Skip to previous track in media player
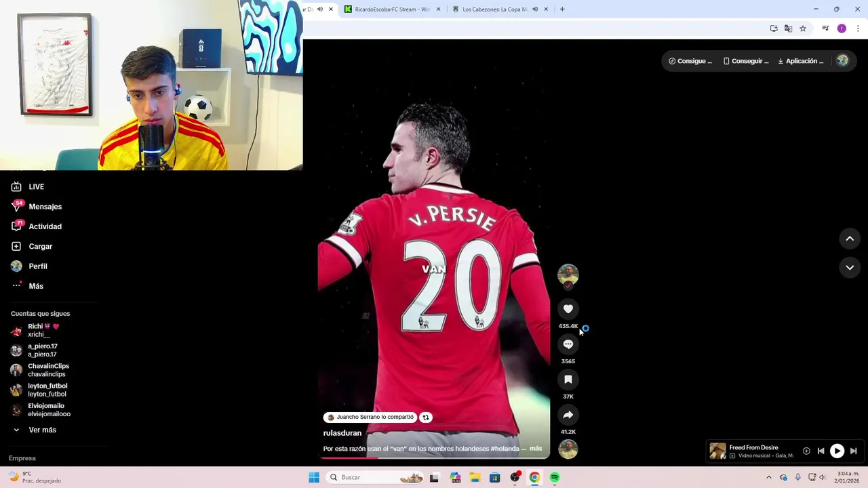 821,451
